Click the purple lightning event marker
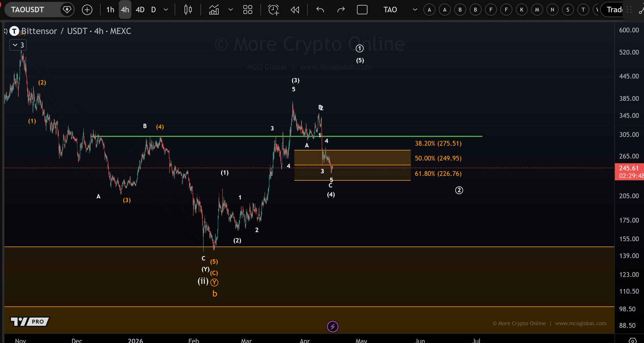The image size is (644, 343). (x=333, y=327)
